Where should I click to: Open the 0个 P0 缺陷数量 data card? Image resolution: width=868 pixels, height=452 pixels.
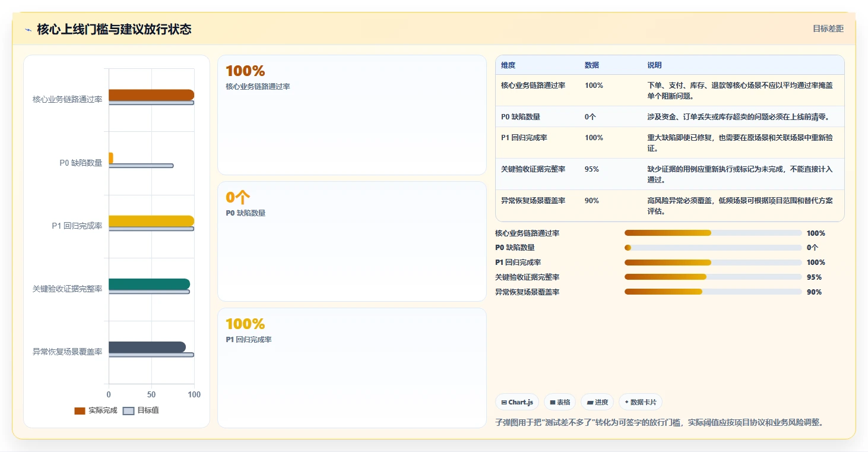(352, 242)
